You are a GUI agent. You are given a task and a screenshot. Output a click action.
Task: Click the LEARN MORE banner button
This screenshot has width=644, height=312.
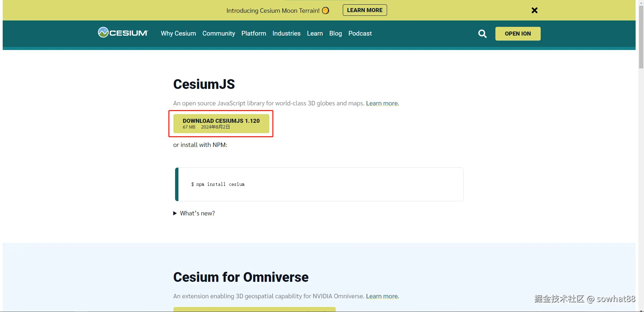coord(365,10)
